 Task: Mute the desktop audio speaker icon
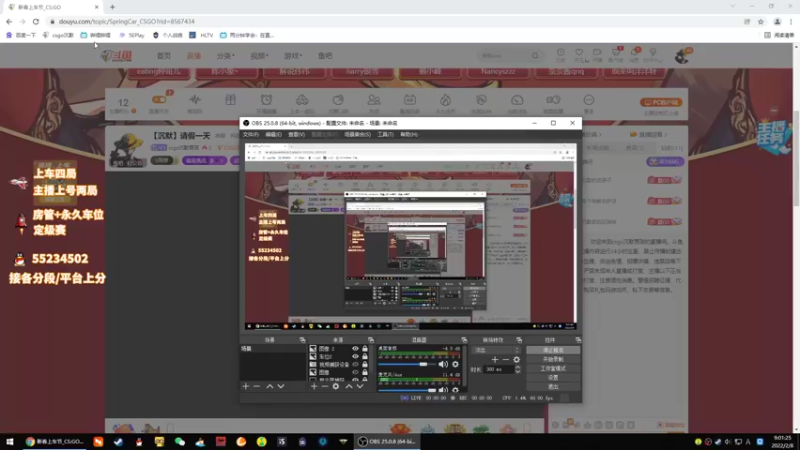(x=443, y=364)
